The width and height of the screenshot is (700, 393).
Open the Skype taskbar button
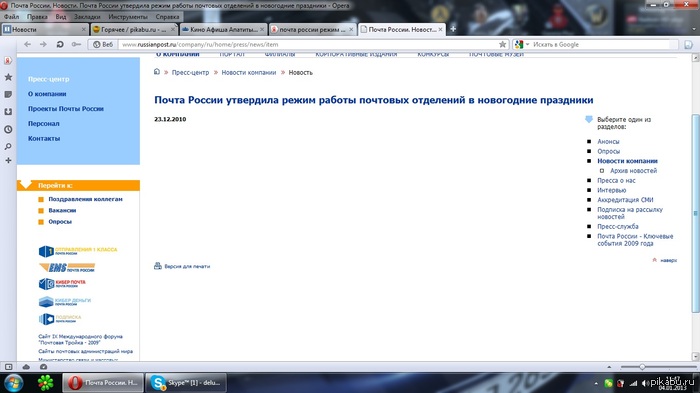[x=187, y=383]
